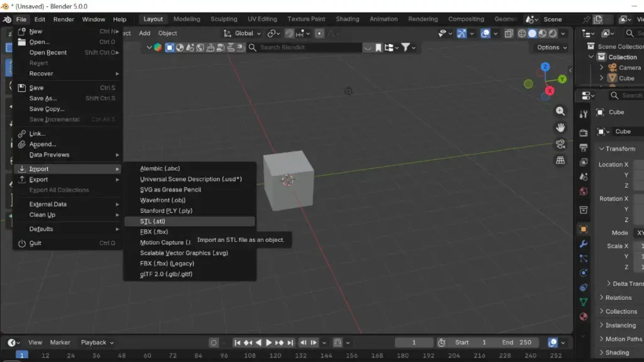Expand the Camera item in outliner
This screenshot has width=644, height=362.
click(602, 67)
